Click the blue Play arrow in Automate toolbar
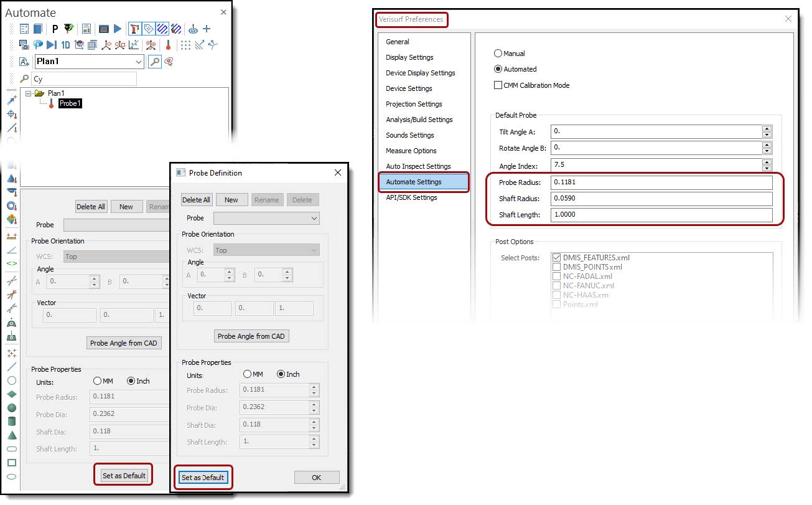This screenshot has height=505, width=812. pos(118,29)
